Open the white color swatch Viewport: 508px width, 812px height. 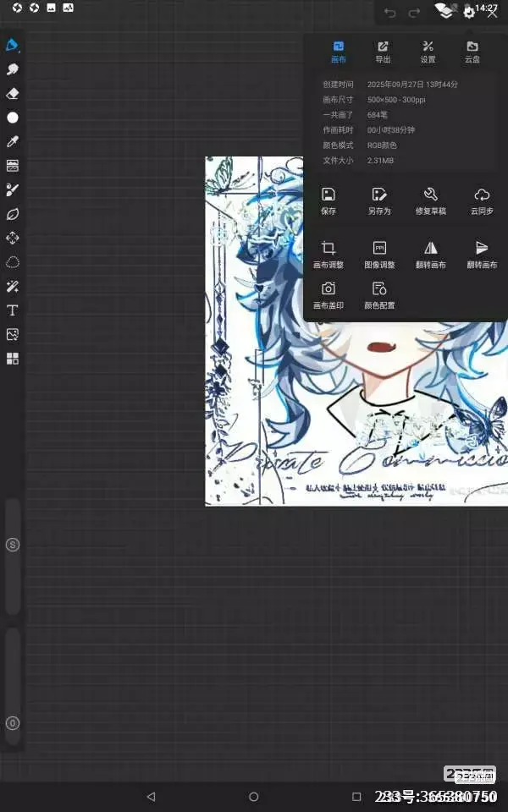coord(13,118)
